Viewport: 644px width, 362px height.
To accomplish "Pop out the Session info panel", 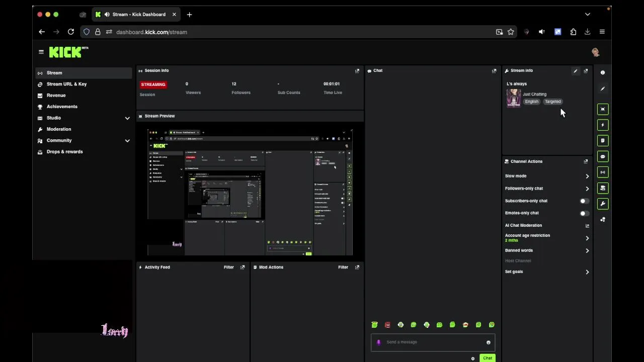I will click(357, 71).
